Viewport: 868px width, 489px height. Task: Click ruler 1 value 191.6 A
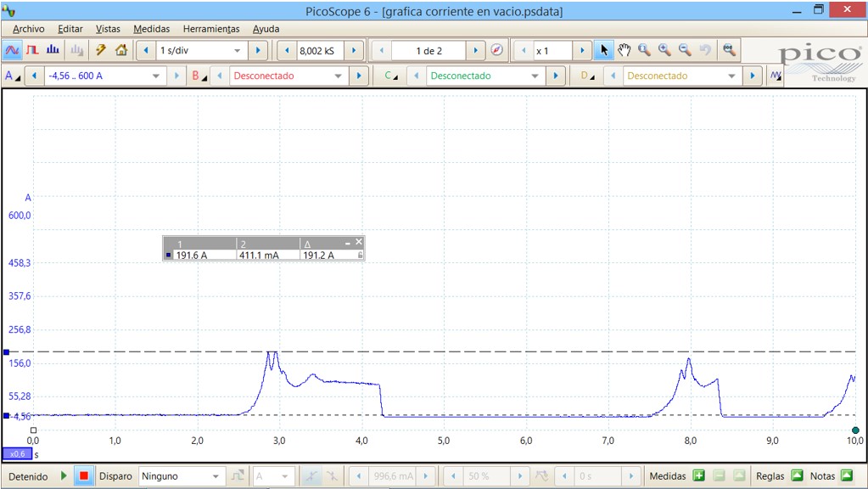pyautogui.click(x=192, y=256)
